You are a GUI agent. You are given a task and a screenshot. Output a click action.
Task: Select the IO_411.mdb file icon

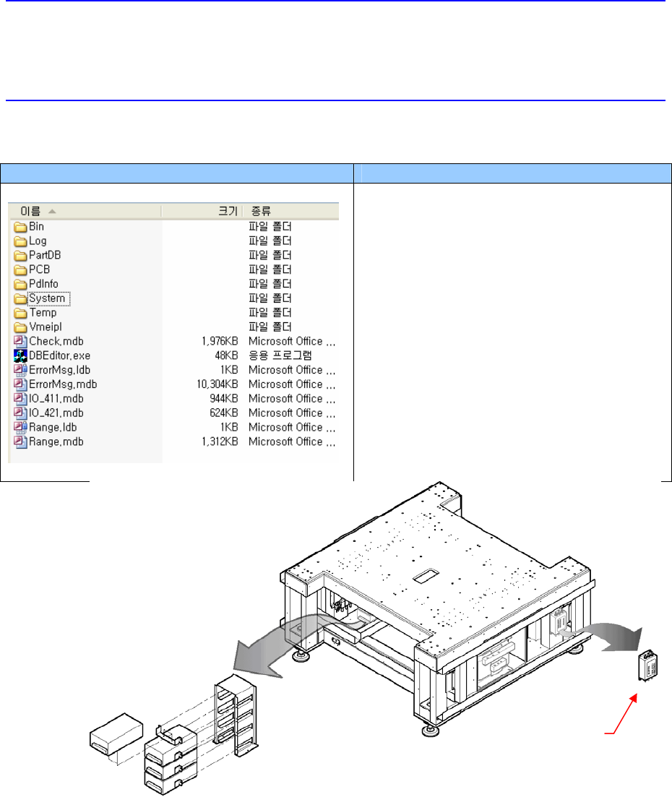click(20, 399)
